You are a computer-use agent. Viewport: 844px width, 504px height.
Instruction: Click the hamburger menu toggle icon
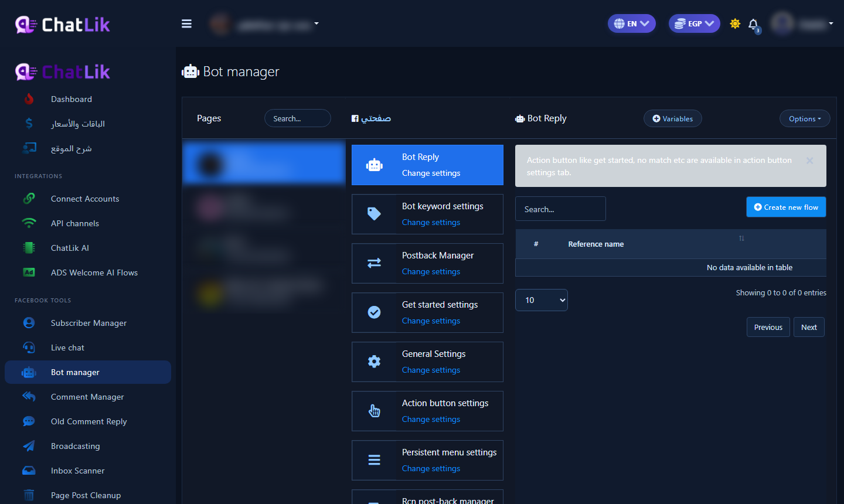tap(186, 23)
